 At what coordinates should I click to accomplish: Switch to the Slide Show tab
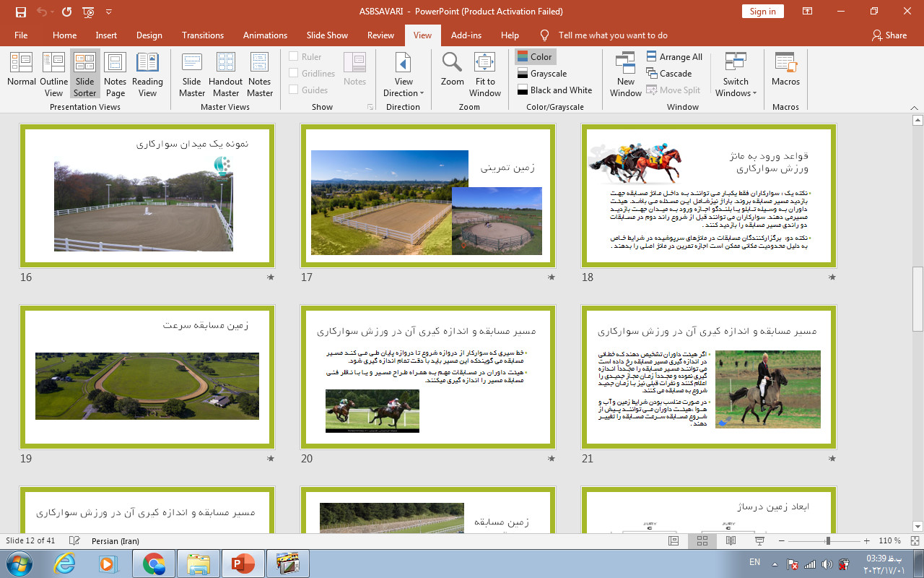pyautogui.click(x=327, y=35)
